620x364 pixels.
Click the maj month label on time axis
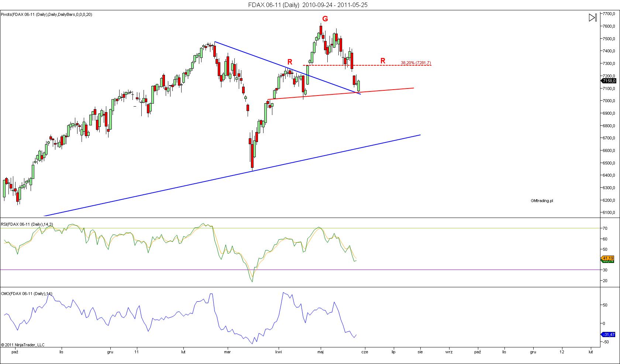click(321, 352)
